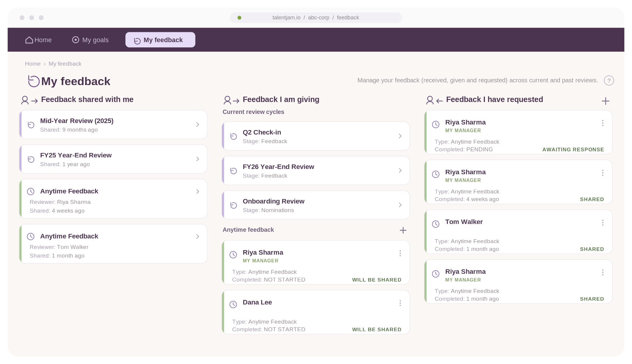Open options for awaiting response Riya Sharma request
Image resolution: width=632 pixels, height=364 pixels.
click(x=603, y=123)
